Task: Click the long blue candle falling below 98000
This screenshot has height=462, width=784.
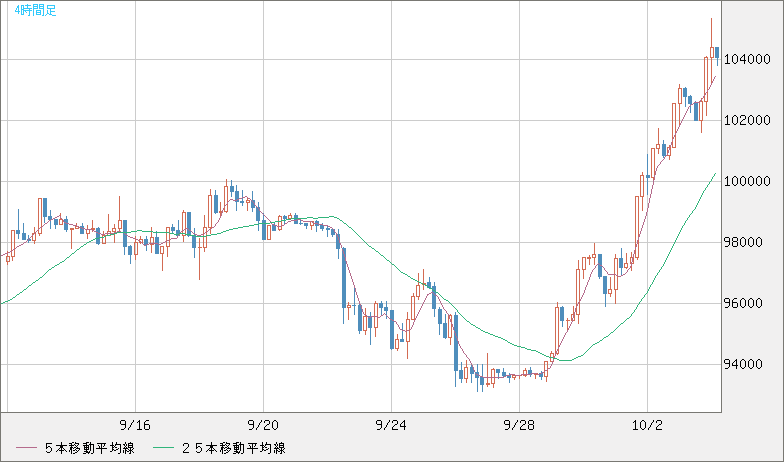Action: click(x=344, y=278)
